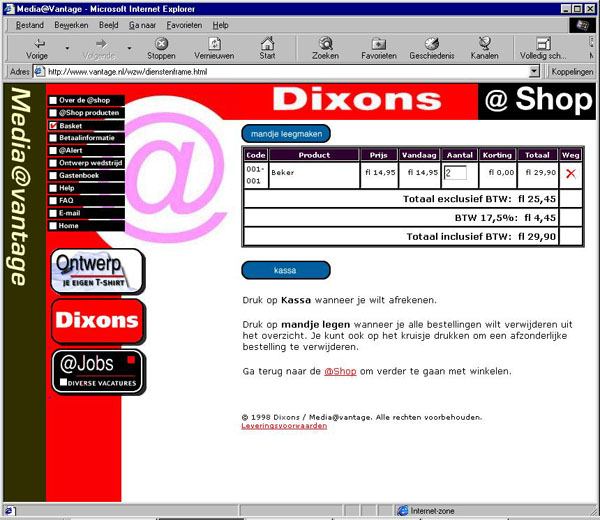Click the 'mandje leegmaken' button
Viewport: 600px width, 520px height.
pyautogui.click(x=286, y=134)
